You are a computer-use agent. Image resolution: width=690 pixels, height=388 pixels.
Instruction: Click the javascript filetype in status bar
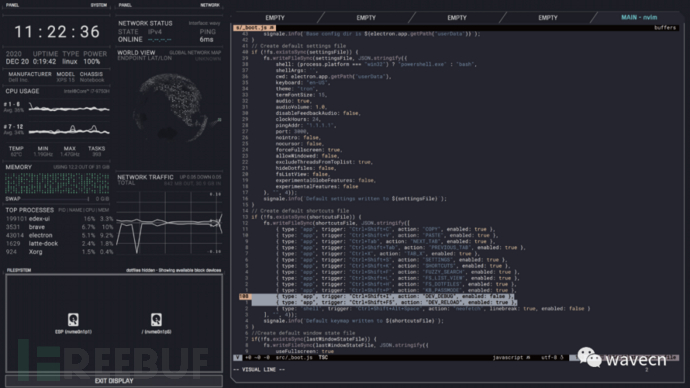click(508, 358)
